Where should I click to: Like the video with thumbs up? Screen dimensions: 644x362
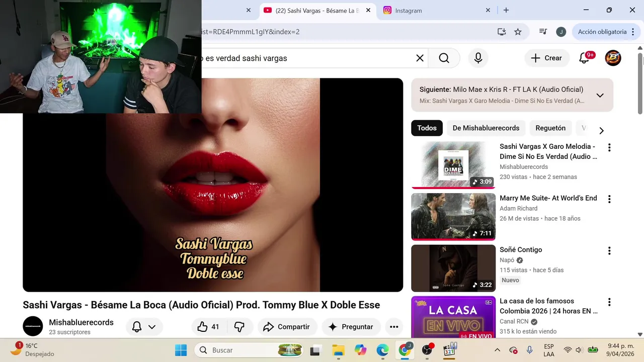click(208, 327)
